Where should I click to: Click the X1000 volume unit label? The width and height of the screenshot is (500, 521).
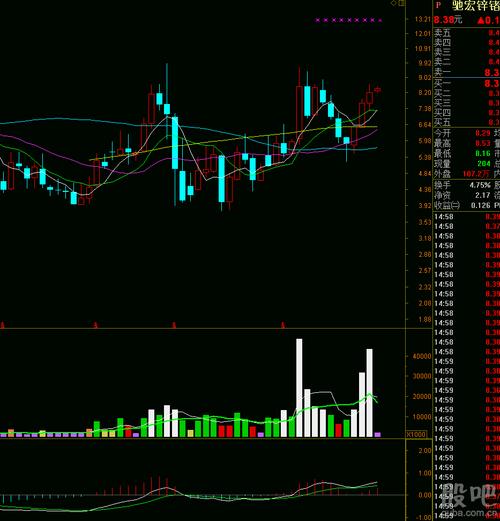[x=416, y=434]
